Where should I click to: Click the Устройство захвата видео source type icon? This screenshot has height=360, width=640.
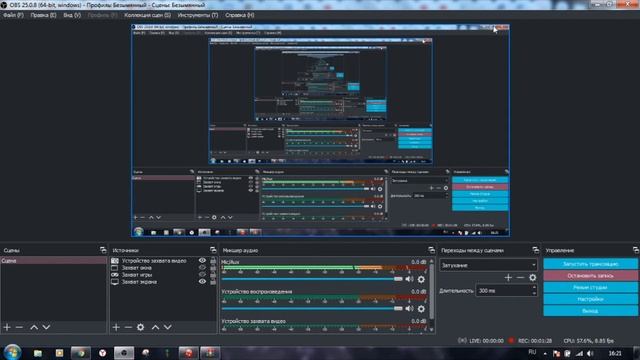(115, 260)
